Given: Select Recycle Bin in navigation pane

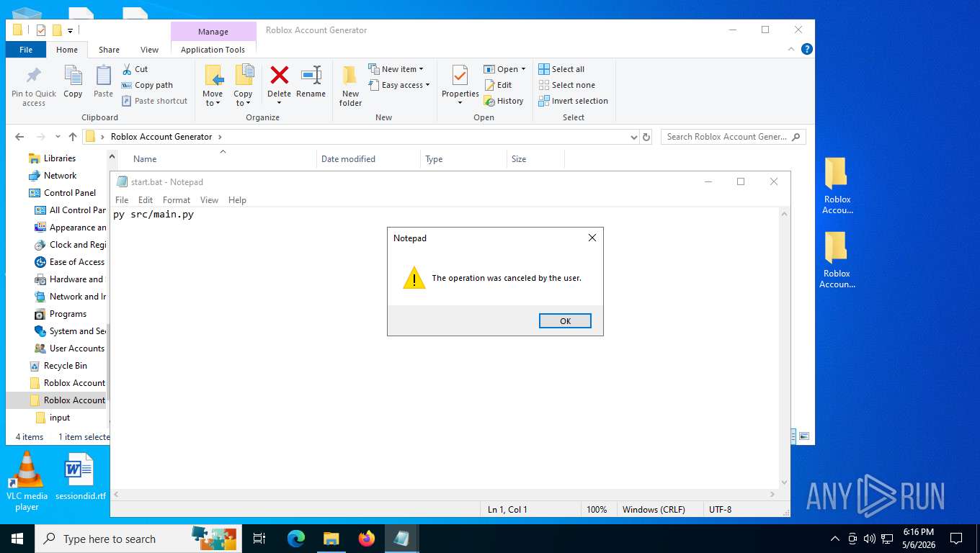Looking at the screenshot, I should click(x=65, y=366).
